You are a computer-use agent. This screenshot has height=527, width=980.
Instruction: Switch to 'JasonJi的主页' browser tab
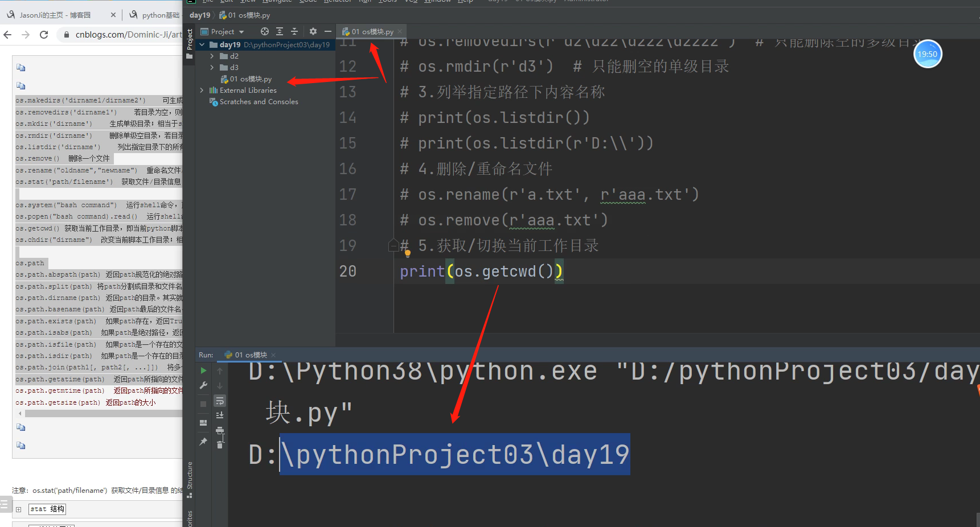(x=55, y=15)
